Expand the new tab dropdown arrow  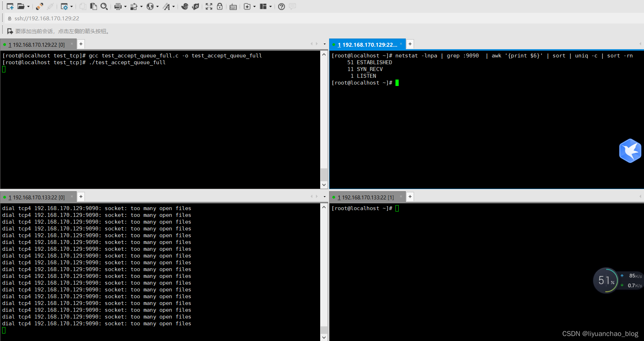pyautogui.click(x=254, y=6)
